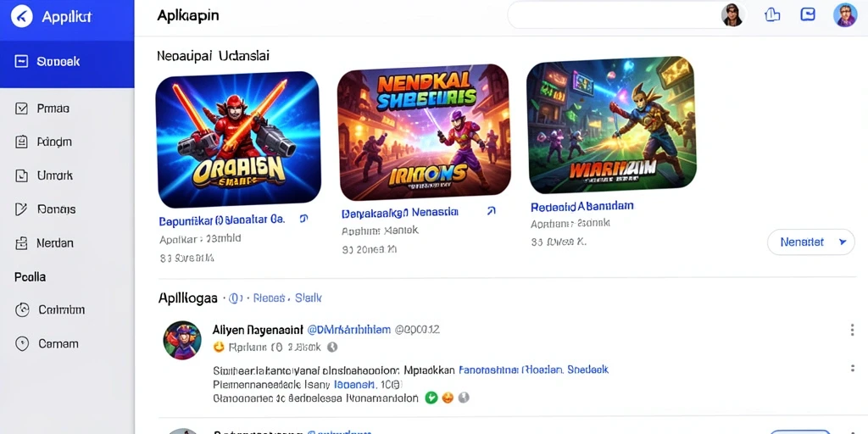Screen dimensions: 868x434
Task: Click the Nepaupai Udanslai heading
Action: 214,56
